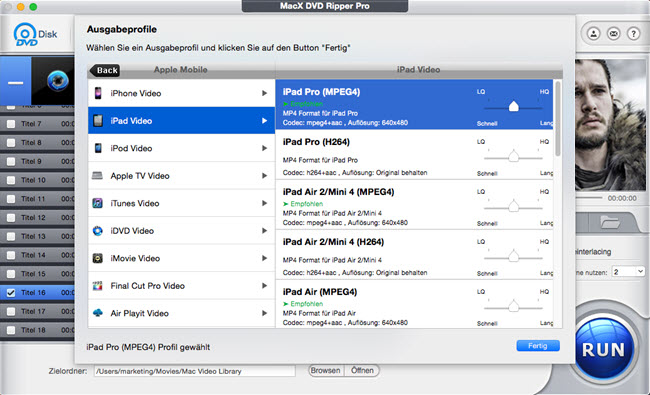Click the iPad Video device icon
The width and height of the screenshot is (650, 395).
click(98, 121)
